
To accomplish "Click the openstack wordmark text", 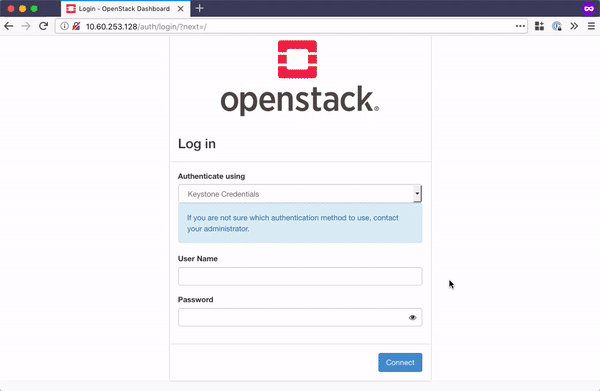I will coord(300,100).
